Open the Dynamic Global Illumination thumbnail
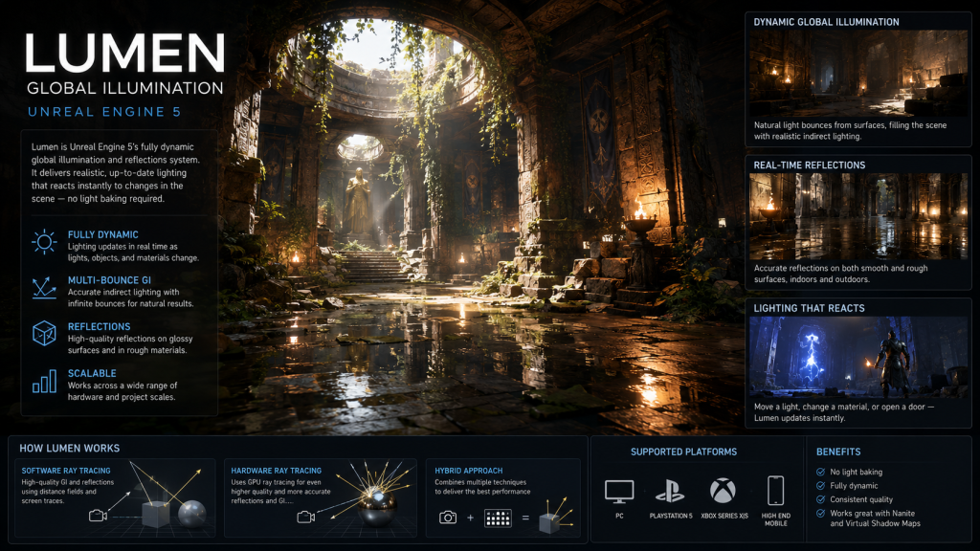Viewport: 980px width, 551px height. point(858,73)
